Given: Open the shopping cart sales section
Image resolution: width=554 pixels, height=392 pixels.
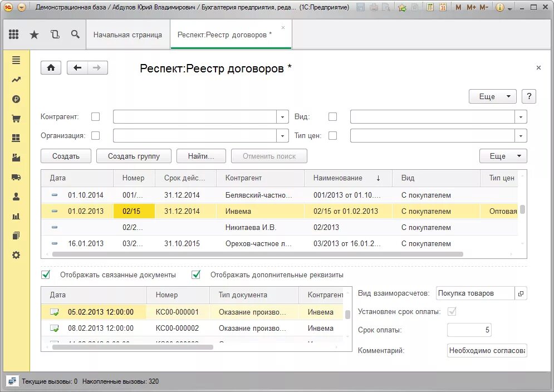Looking at the screenshot, I should [x=16, y=119].
